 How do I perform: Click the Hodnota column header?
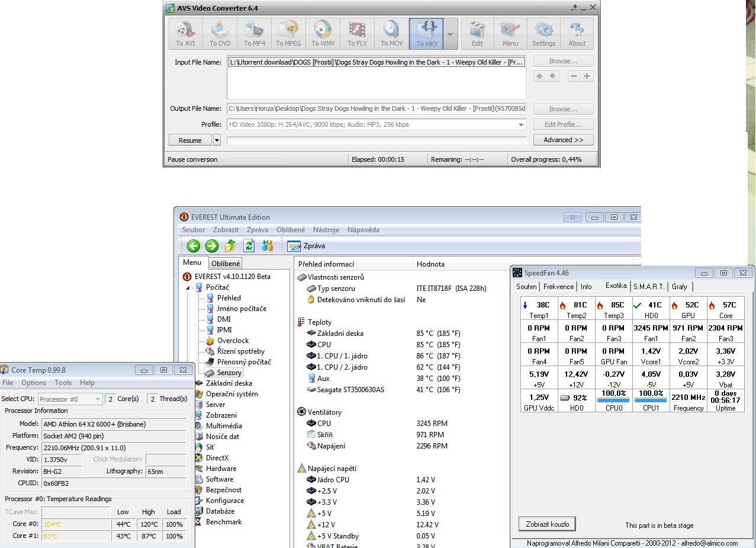tap(523, 264)
